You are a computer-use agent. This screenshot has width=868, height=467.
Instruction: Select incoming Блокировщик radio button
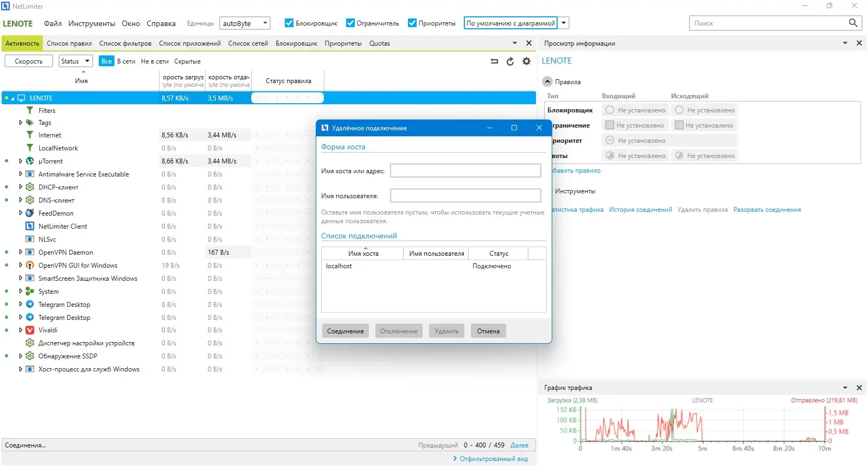tap(610, 110)
